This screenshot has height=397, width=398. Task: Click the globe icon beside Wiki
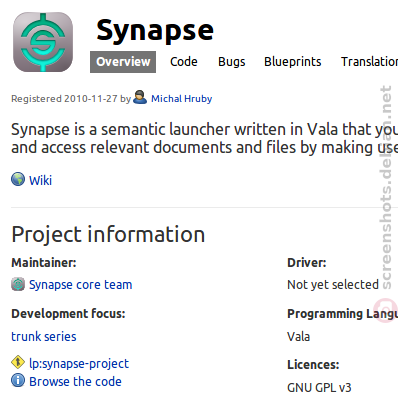[x=18, y=179]
